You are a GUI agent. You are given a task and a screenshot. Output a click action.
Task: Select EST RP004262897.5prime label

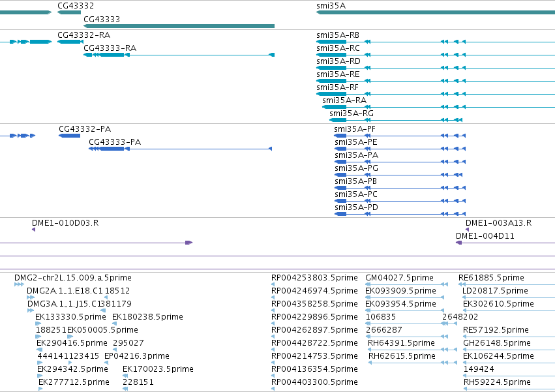314,330
